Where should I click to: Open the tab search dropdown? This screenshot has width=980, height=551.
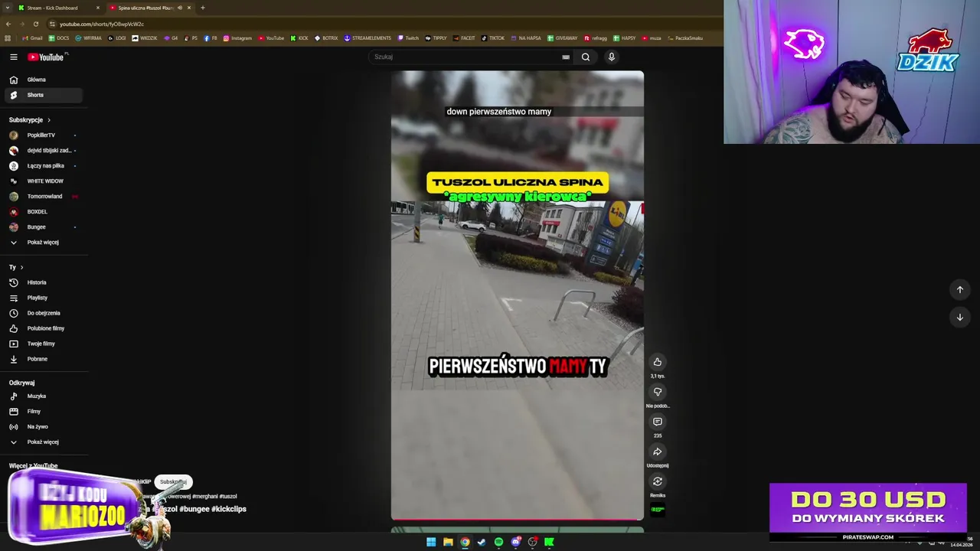tap(8, 8)
